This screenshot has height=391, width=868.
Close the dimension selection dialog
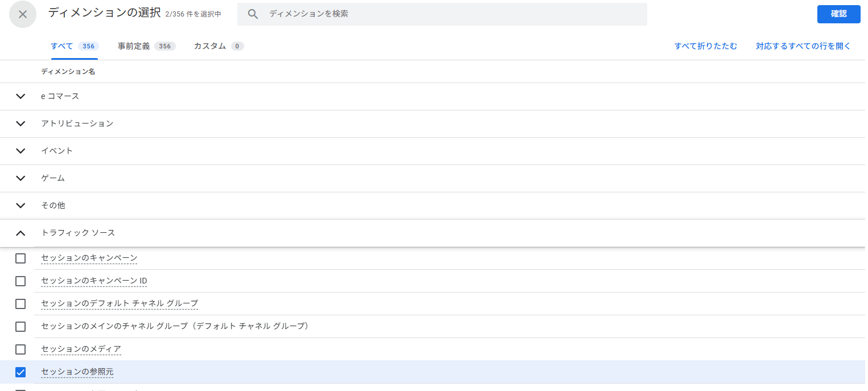[23, 14]
